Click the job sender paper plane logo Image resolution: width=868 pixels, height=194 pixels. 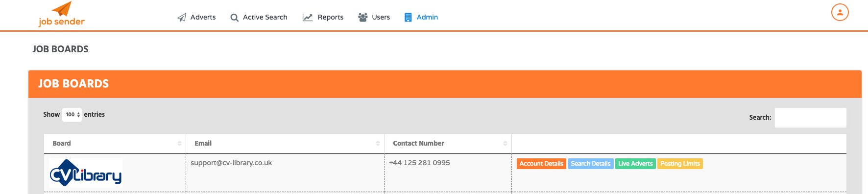62,14
